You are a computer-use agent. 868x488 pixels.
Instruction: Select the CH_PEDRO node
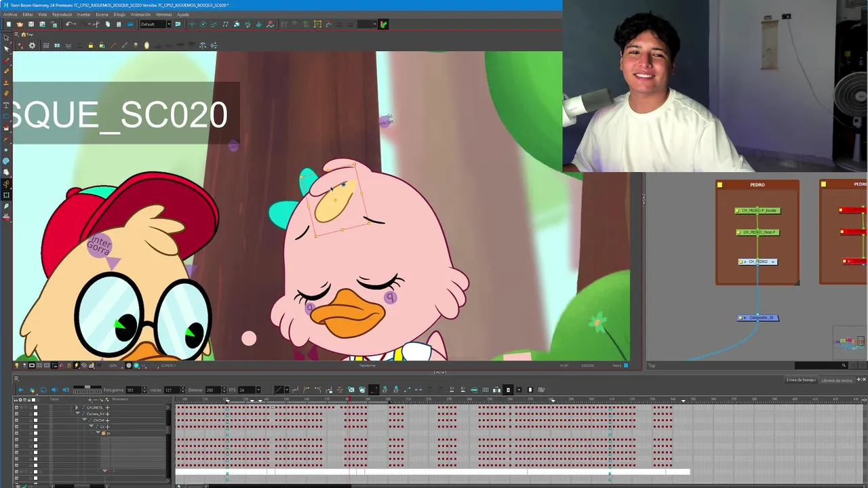tap(757, 262)
